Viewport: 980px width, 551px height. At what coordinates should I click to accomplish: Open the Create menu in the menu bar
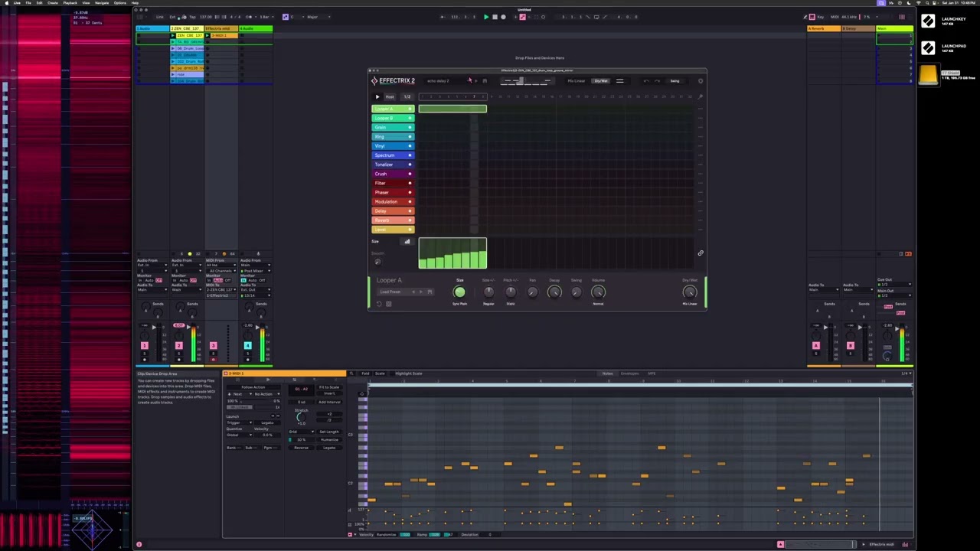point(53,3)
